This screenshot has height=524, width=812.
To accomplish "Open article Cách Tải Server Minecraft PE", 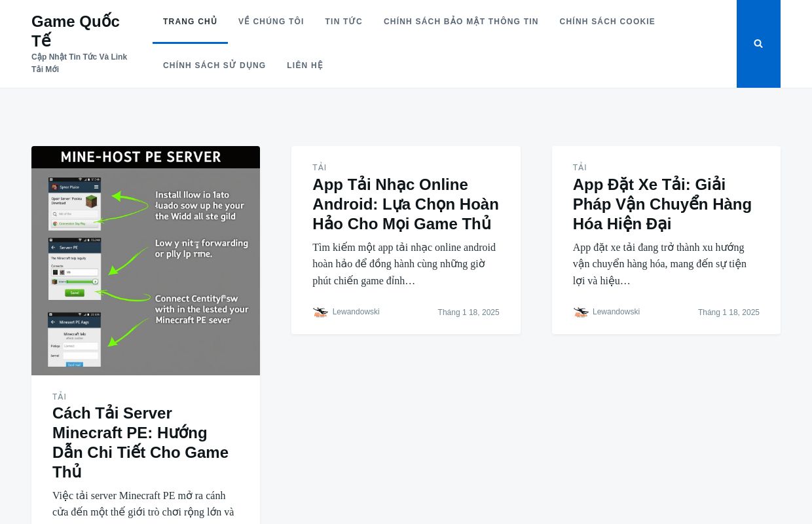I will pyautogui.click(x=140, y=443).
